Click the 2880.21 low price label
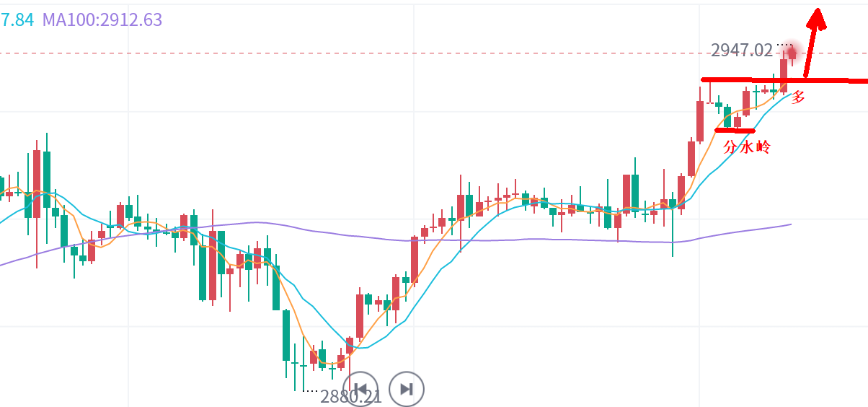 pyautogui.click(x=351, y=396)
